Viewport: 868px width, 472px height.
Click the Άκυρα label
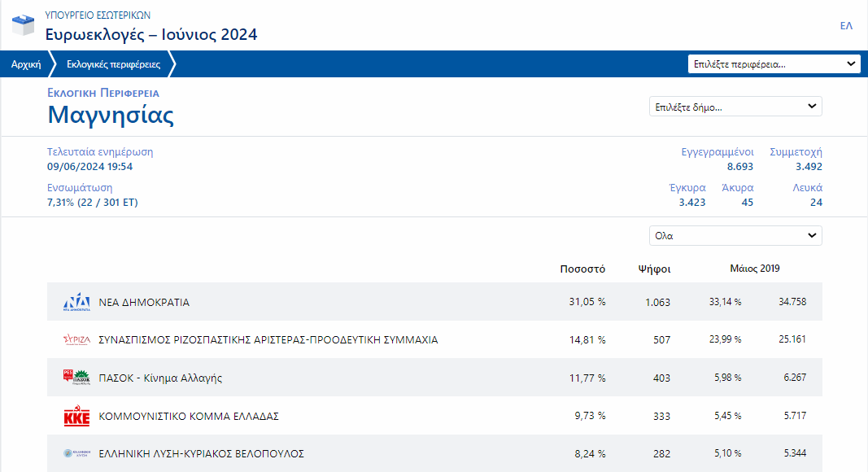pyautogui.click(x=738, y=188)
